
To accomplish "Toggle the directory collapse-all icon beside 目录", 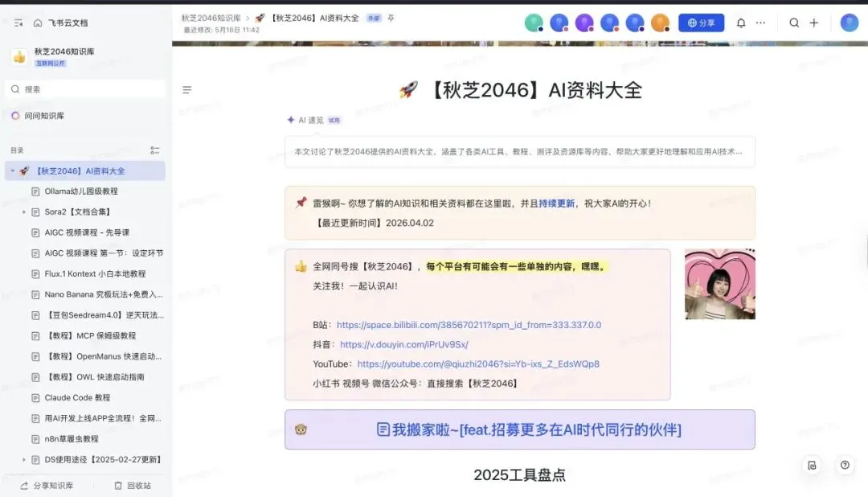I will pyautogui.click(x=155, y=150).
